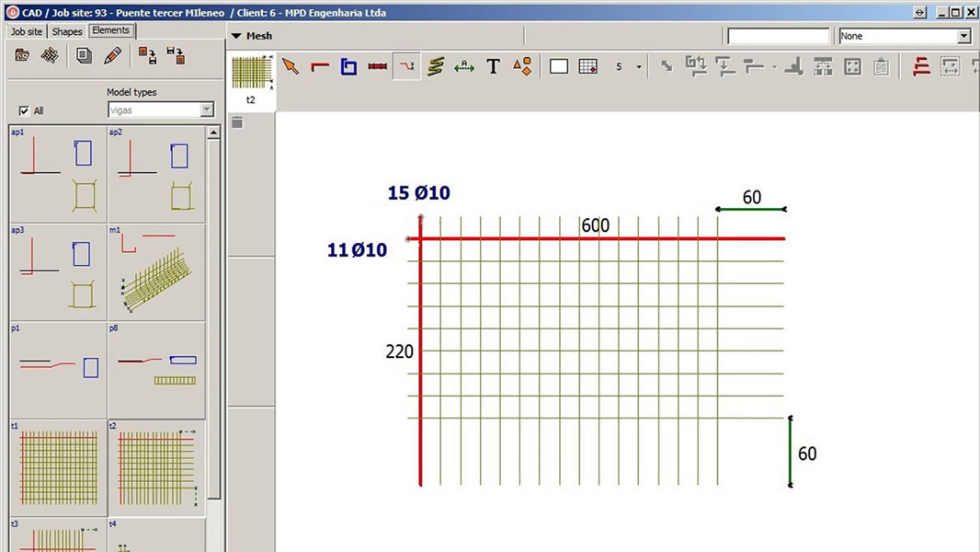Switch to the Shapes tab
The height and width of the screenshot is (552, 980).
point(67,31)
